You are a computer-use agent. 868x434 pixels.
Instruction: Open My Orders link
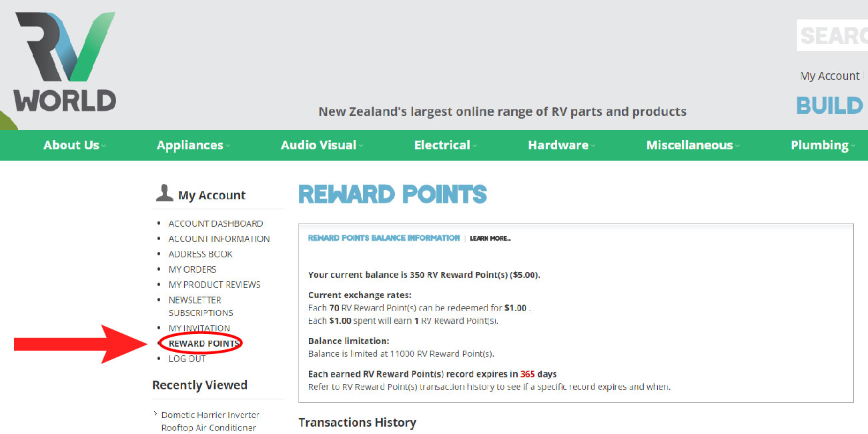[x=192, y=269]
